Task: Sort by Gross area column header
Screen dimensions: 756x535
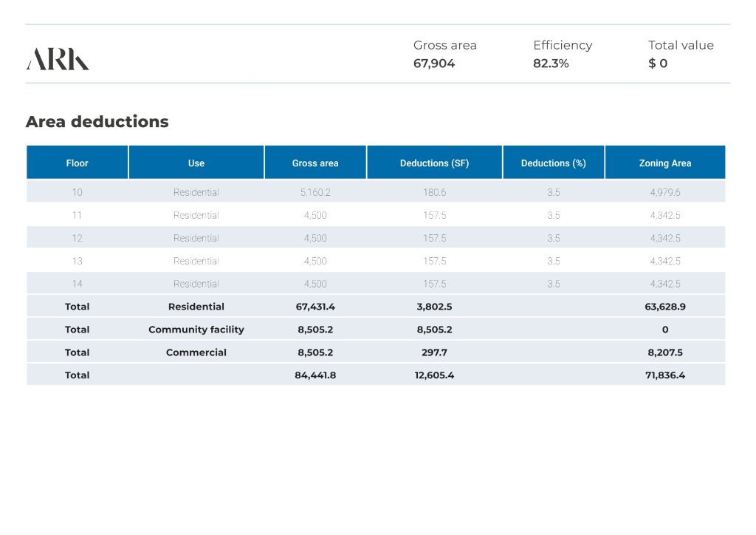Action: [315, 163]
